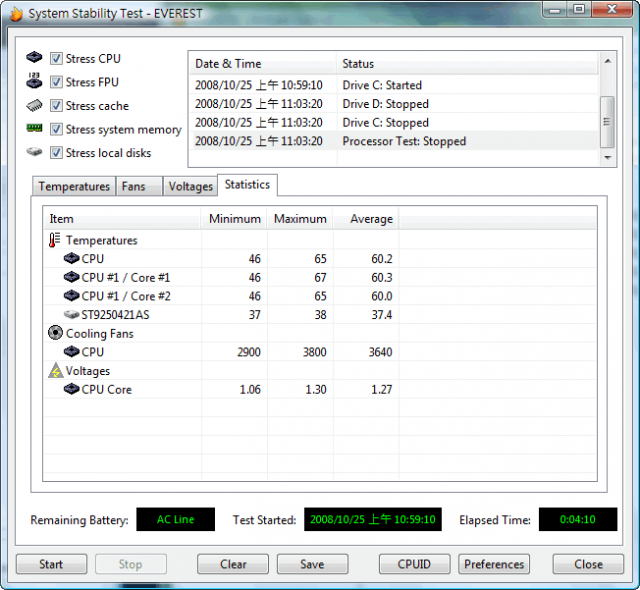Viewport: 640px width, 590px height.
Task: Click the CPU Core maximum voltage 1.30
Action: pos(316,389)
